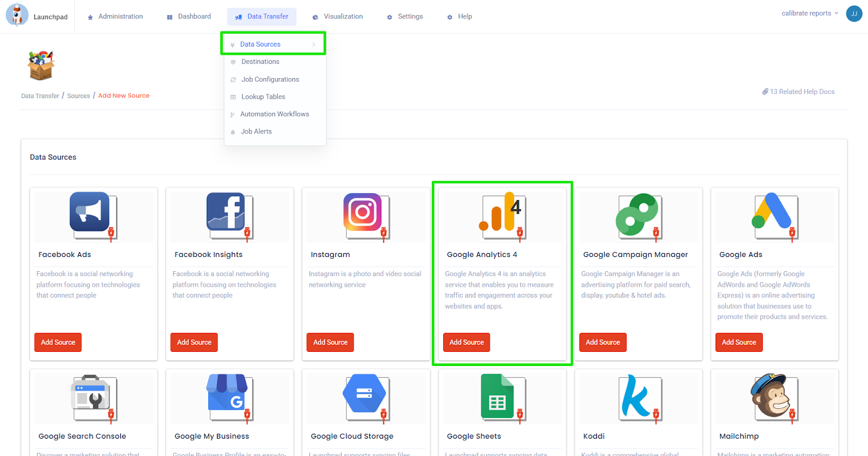Click the Google Cloud Storage title
Screen dimensions: 868x456
352,436
